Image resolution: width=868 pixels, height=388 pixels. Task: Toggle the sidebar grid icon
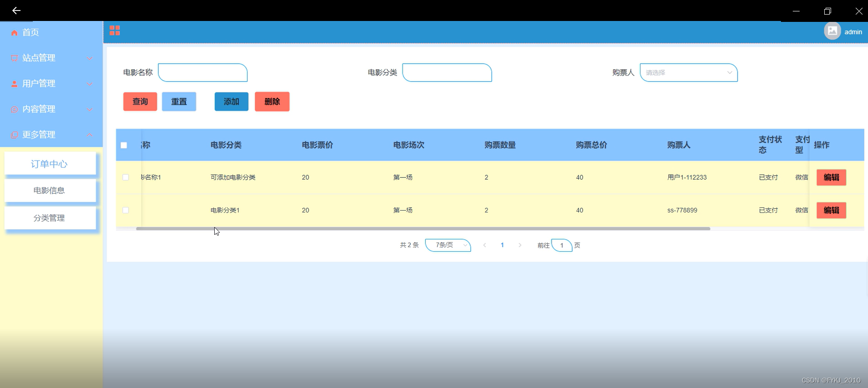tap(115, 31)
